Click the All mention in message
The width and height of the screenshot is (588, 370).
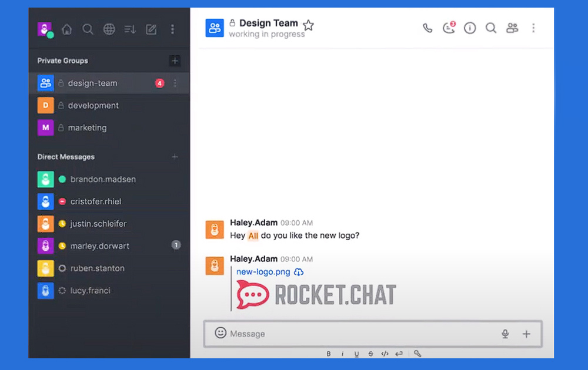coord(253,236)
